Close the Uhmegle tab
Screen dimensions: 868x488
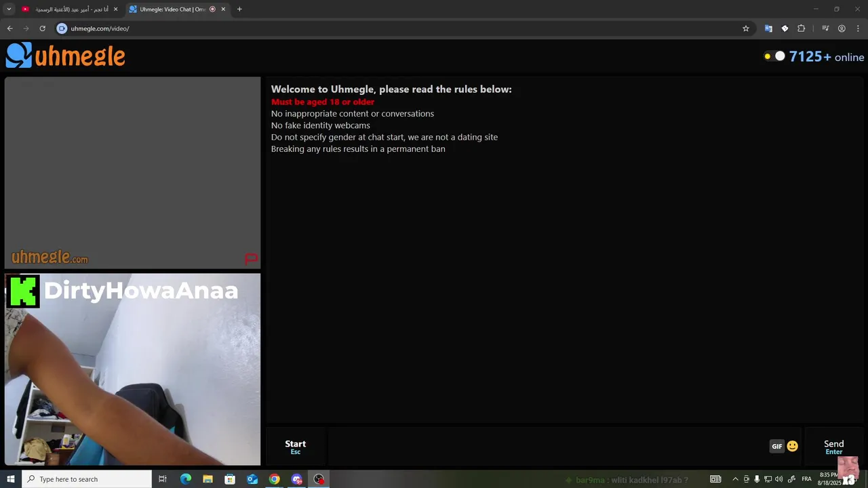pyautogui.click(x=223, y=9)
